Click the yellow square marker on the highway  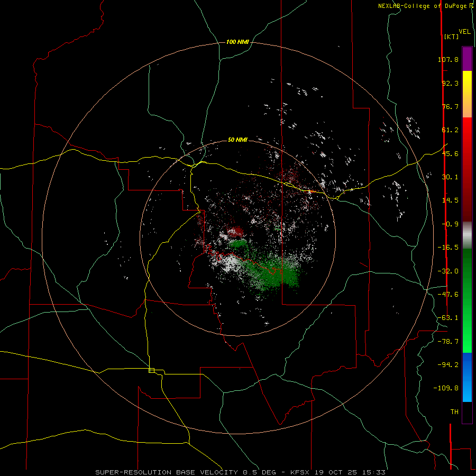click(x=151, y=370)
